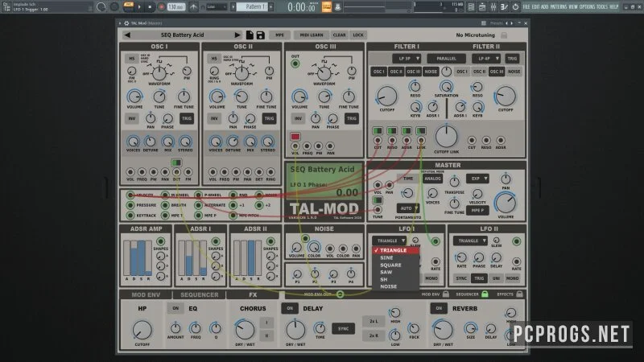Open FL Studio Pattern 1 selector
This screenshot has height=362, width=644.
click(x=254, y=7)
